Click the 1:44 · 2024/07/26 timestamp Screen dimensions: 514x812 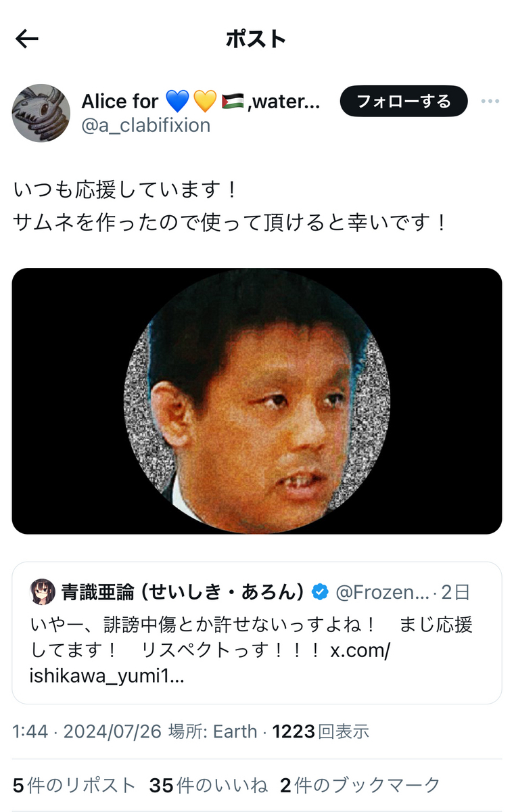[87, 731]
